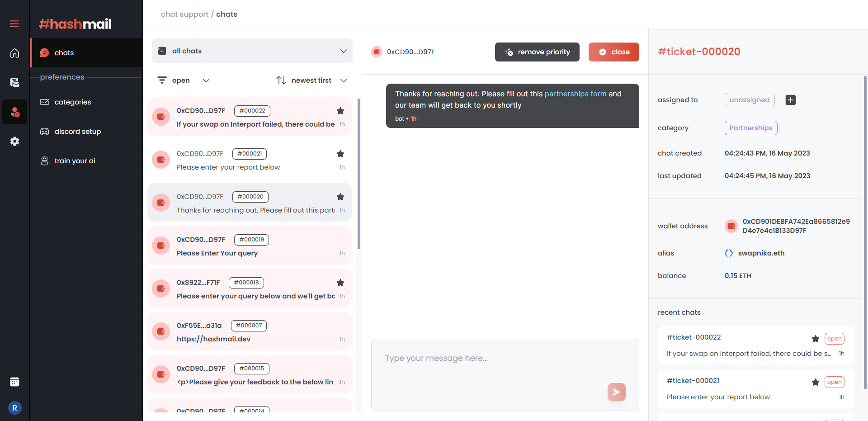Screen dimensions: 868x421
Task: Click the chat list scrollbar
Action: [359, 174]
